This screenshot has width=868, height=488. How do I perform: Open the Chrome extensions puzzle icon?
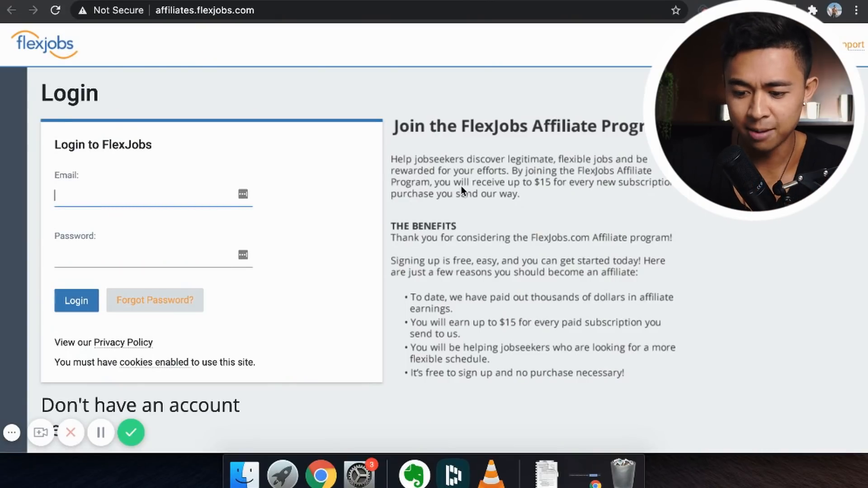click(812, 10)
